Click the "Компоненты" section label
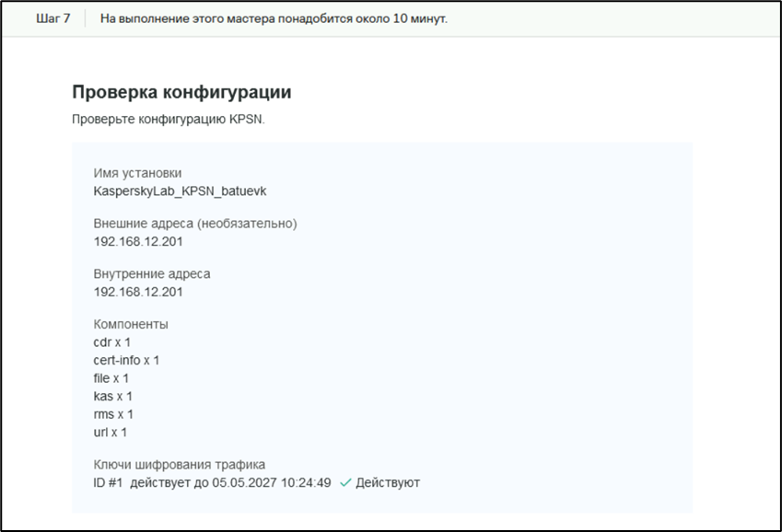 pyautogui.click(x=131, y=325)
